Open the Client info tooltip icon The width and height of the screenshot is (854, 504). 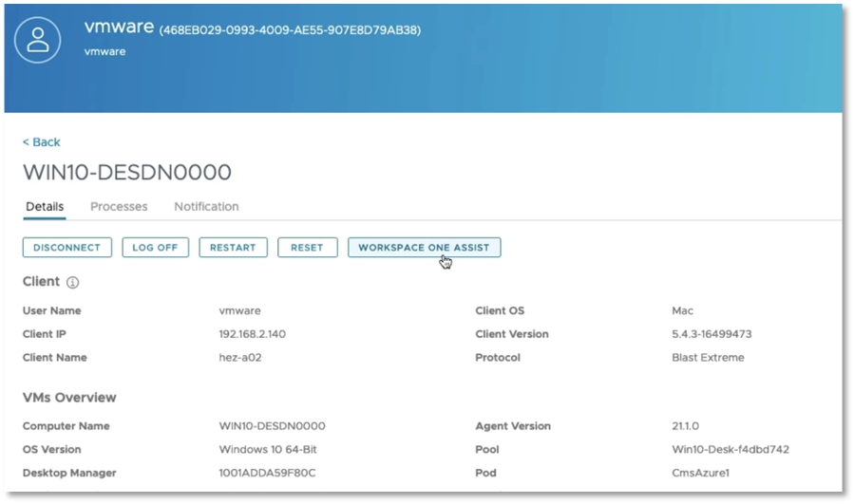pyautogui.click(x=72, y=283)
